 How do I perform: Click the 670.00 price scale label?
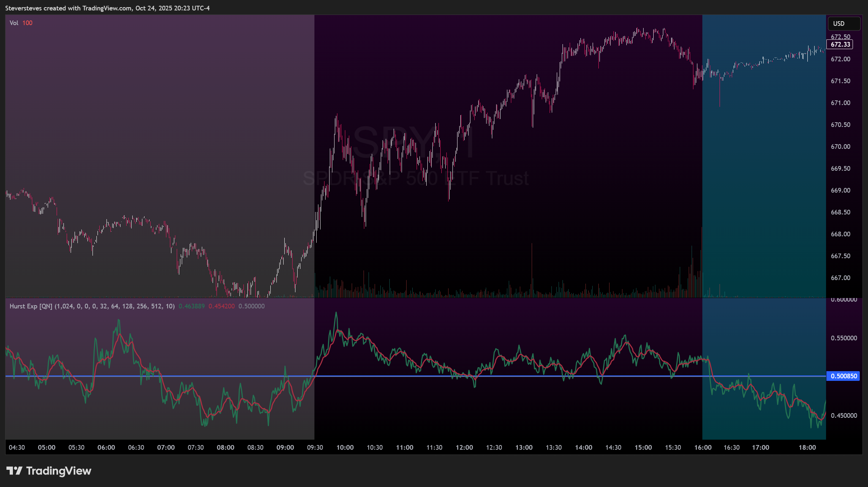[840, 147]
